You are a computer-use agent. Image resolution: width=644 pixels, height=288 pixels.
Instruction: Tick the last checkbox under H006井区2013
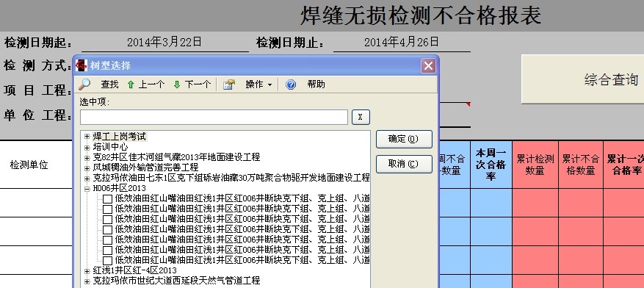(108, 261)
